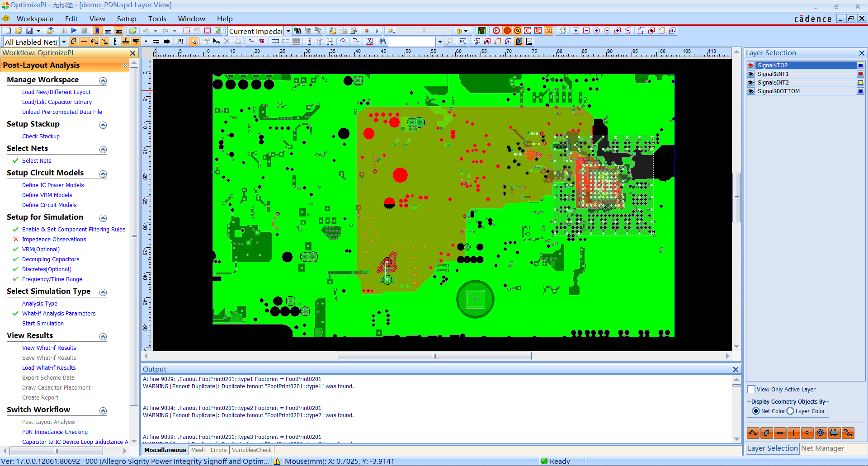Switch to the Net Manager tab
The image size is (868, 466).
(x=823, y=448)
